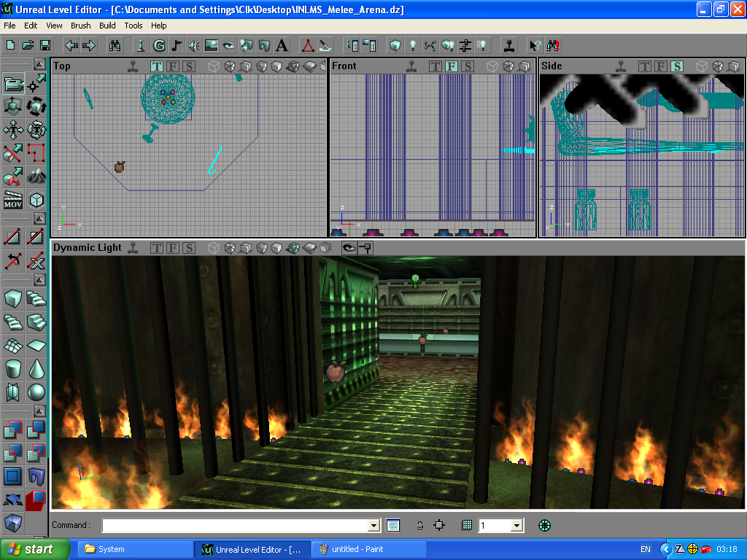Expand the grid size dropdown
The height and width of the screenshot is (560, 747).
coord(516,525)
